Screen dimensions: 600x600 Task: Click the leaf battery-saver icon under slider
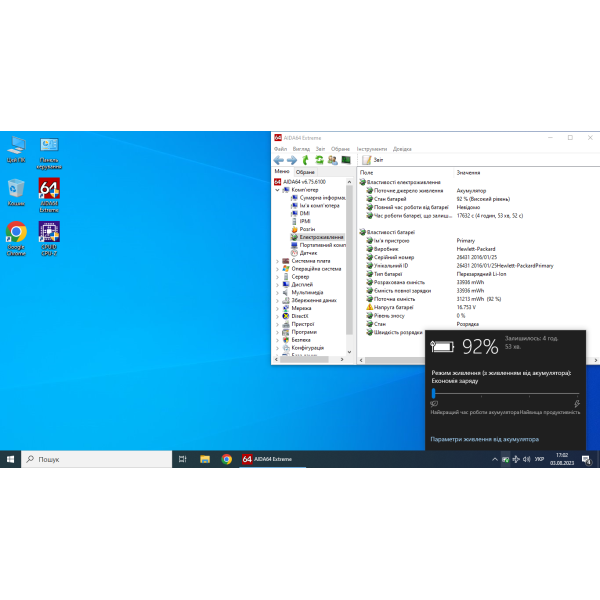(434, 404)
